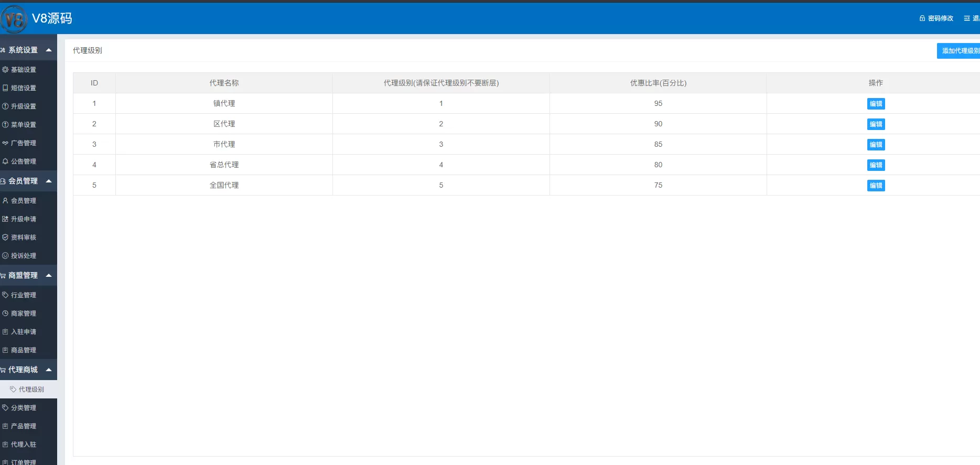Click the tag icon beside 行业管理
The width and height of the screenshot is (980, 465).
[x=5, y=295]
